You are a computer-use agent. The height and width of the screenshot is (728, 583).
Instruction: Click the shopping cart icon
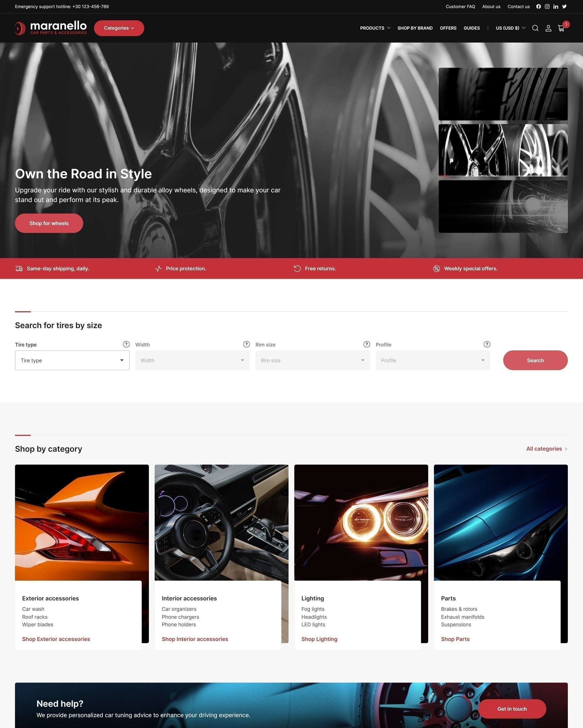(x=561, y=28)
